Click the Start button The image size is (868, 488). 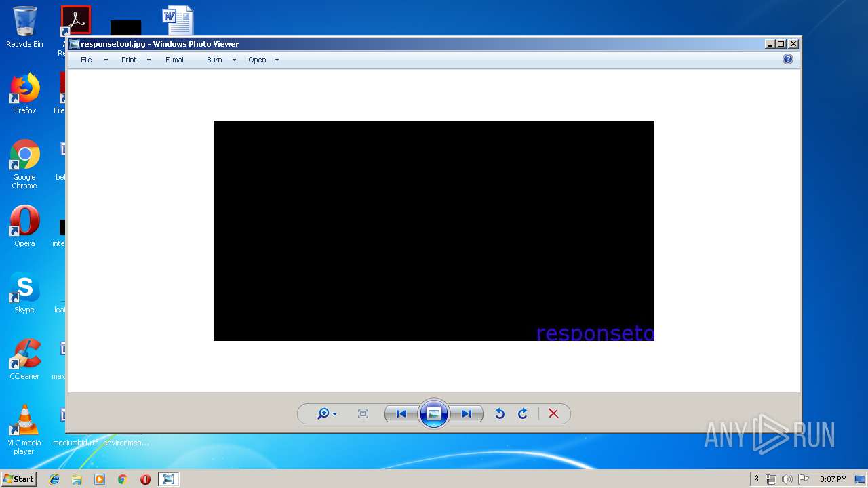pyautogui.click(x=18, y=479)
